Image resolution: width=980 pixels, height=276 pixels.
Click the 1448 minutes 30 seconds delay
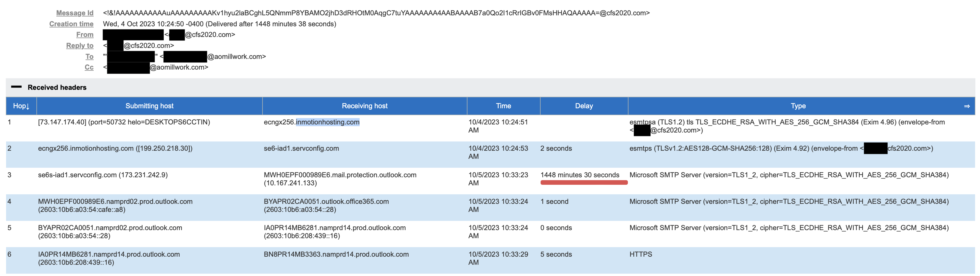point(579,175)
